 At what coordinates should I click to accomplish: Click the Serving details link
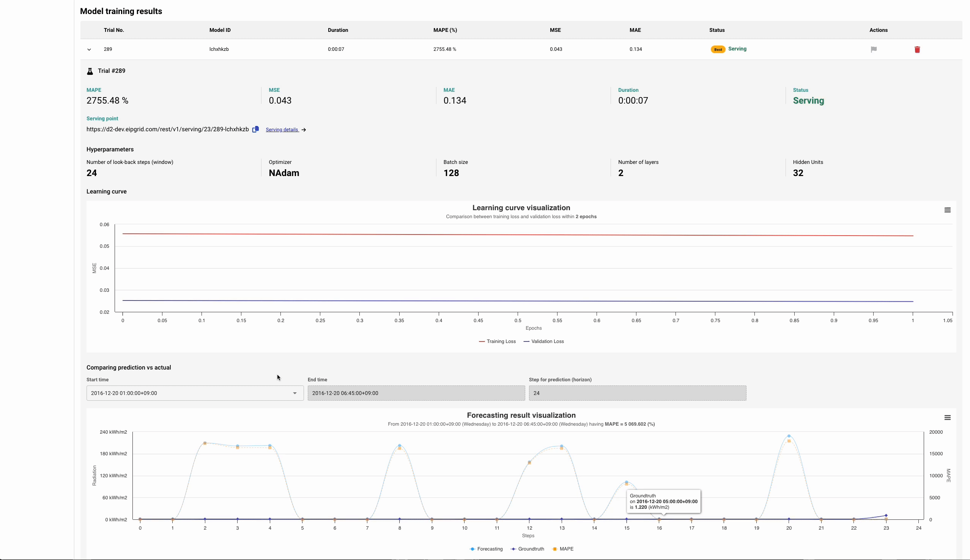coord(282,129)
